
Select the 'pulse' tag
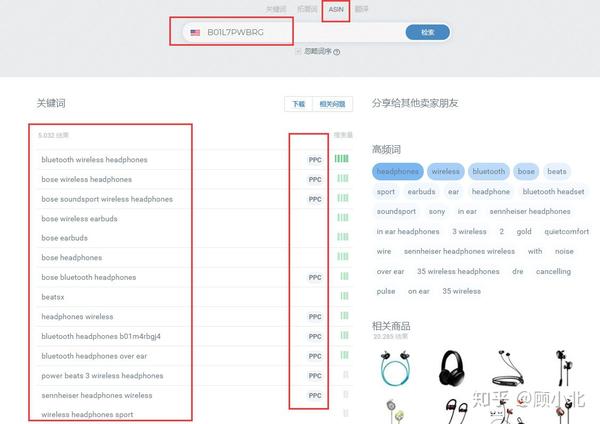coord(386,291)
